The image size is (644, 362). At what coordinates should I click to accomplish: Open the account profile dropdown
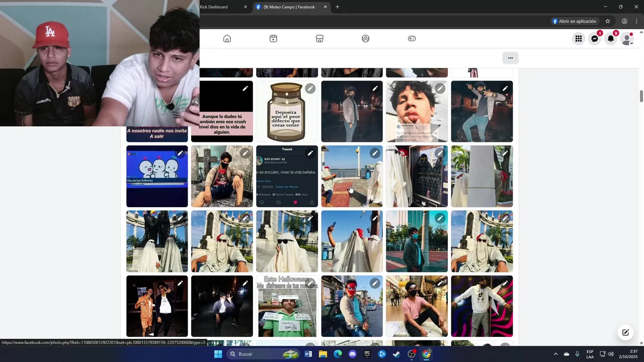pos(627,39)
